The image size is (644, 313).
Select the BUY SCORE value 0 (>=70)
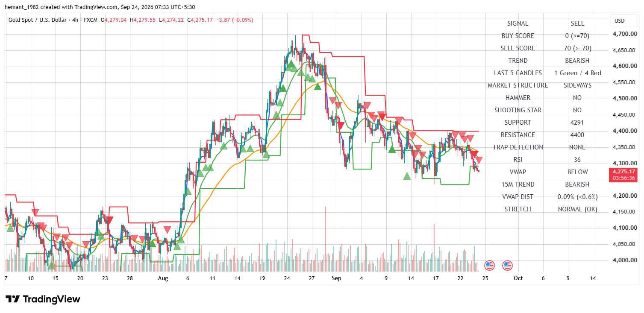(x=577, y=36)
